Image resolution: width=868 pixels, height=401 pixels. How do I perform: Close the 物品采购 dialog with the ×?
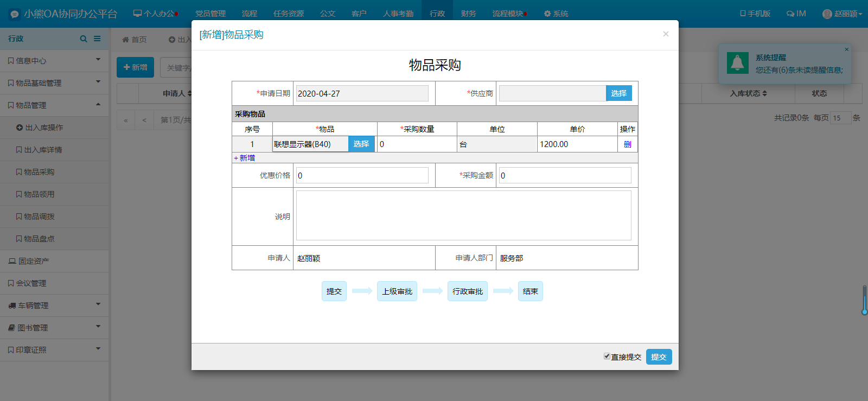(x=666, y=34)
